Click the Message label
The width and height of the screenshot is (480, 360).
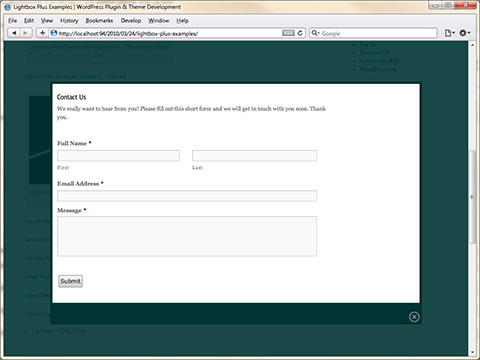pyautogui.click(x=69, y=210)
